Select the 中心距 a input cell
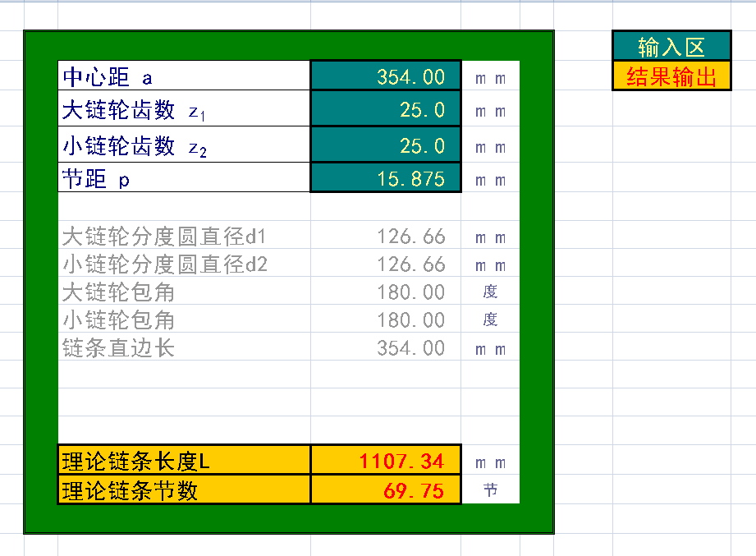This screenshot has width=756, height=556. tap(385, 75)
